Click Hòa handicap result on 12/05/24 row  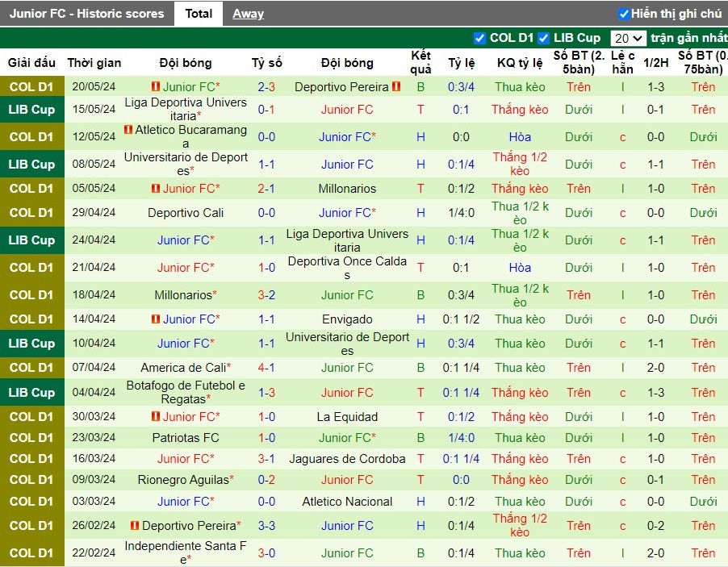pyautogui.click(x=520, y=137)
